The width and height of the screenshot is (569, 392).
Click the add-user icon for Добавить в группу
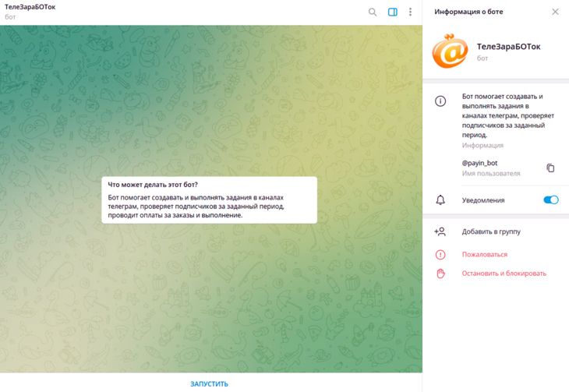pos(440,231)
